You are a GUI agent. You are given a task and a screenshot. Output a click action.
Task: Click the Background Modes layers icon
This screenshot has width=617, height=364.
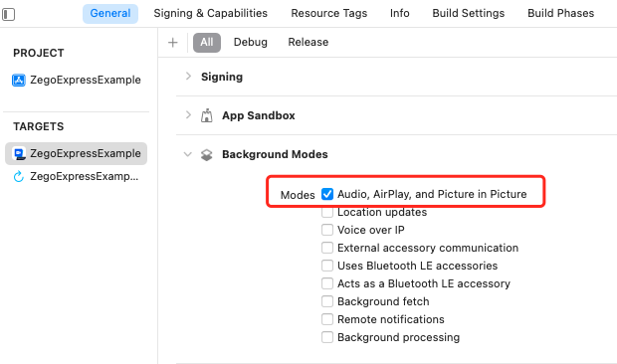[207, 155]
